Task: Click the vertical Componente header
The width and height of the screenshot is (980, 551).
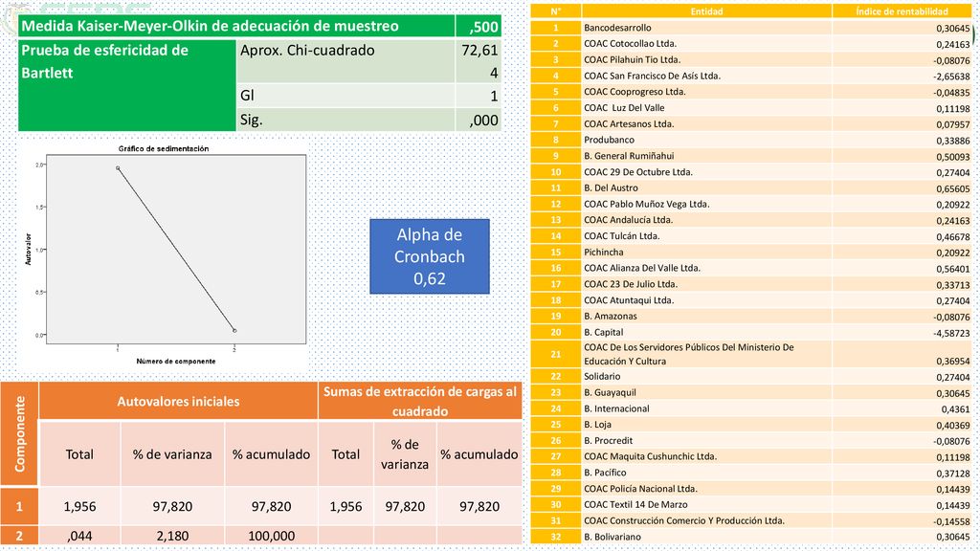Action: [x=19, y=433]
